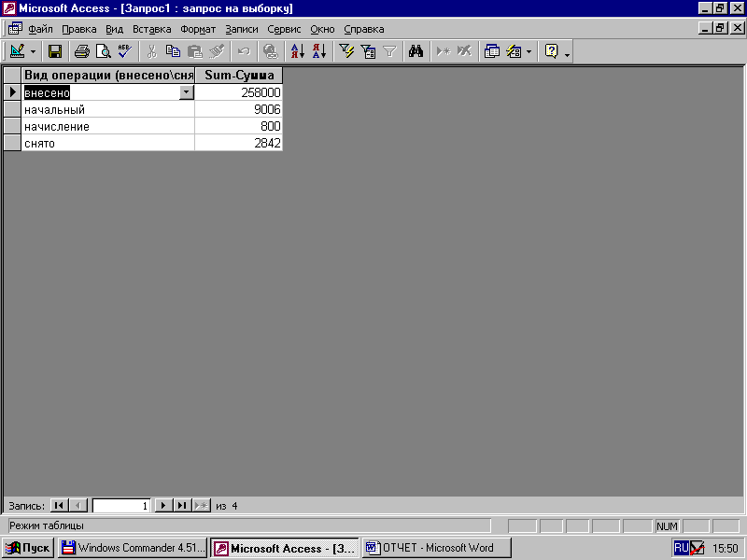Click the value 9006
The image size is (747, 560).
tap(239, 109)
